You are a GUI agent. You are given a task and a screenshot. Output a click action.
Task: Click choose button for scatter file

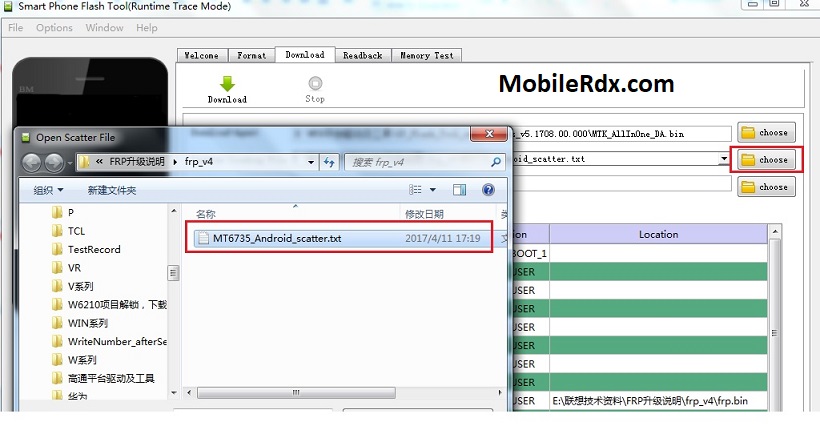click(x=766, y=160)
